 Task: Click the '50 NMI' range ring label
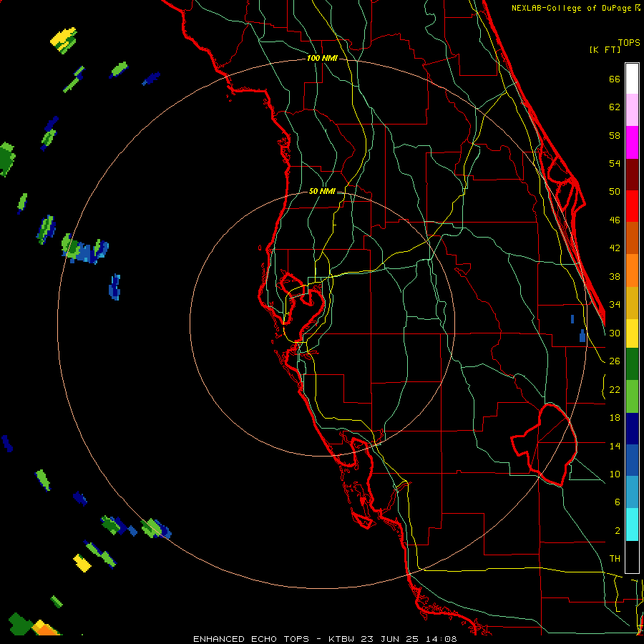click(x=322, y=191)
